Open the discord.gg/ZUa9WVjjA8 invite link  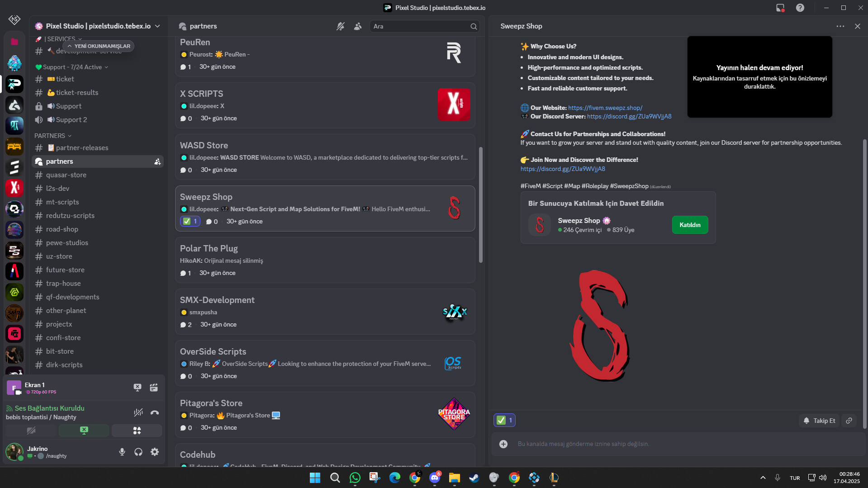[x=563, y=168]
